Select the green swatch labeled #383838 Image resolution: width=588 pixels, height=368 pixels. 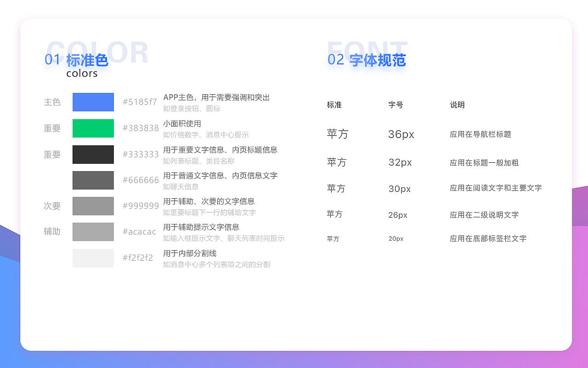pyautogui.click(x=93, y=128)
